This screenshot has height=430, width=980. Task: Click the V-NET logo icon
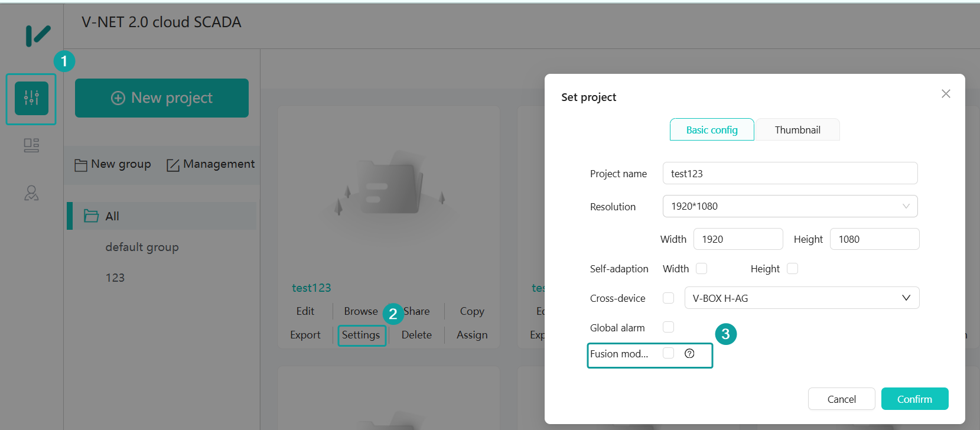pyautogui.click(x=38, y=35)
